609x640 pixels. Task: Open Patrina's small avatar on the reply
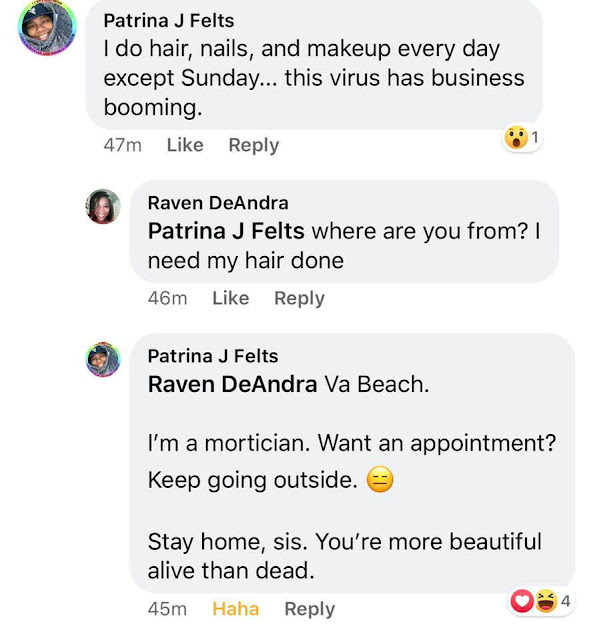[103, 359]
